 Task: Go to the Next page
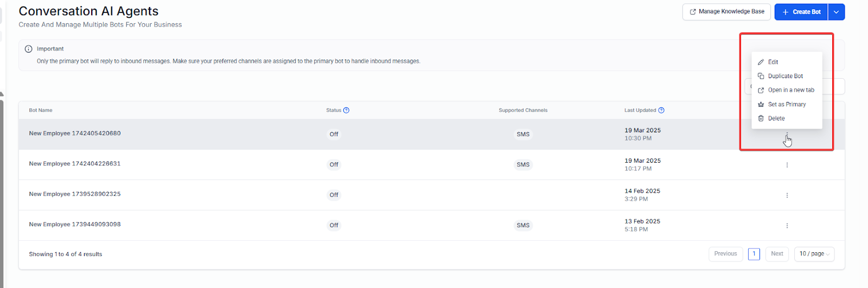pyautogui.click(x=777, y=254)
